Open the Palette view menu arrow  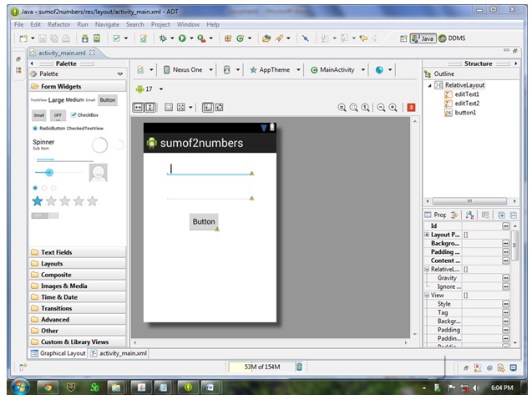click(120, 74)
